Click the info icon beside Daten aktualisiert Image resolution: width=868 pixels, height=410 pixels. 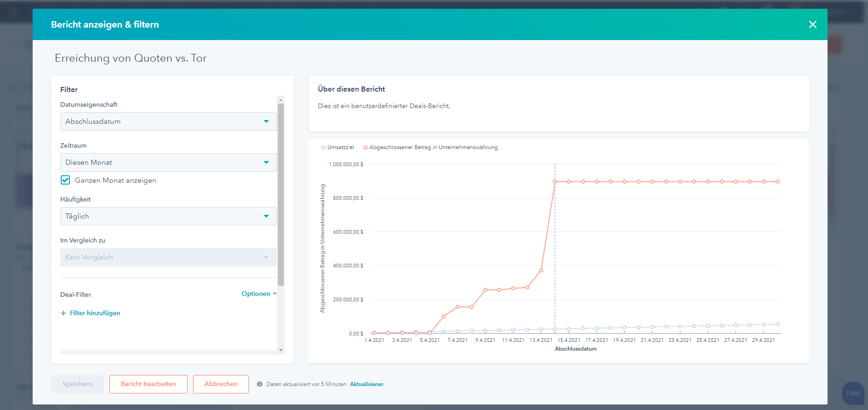[260, 384]
